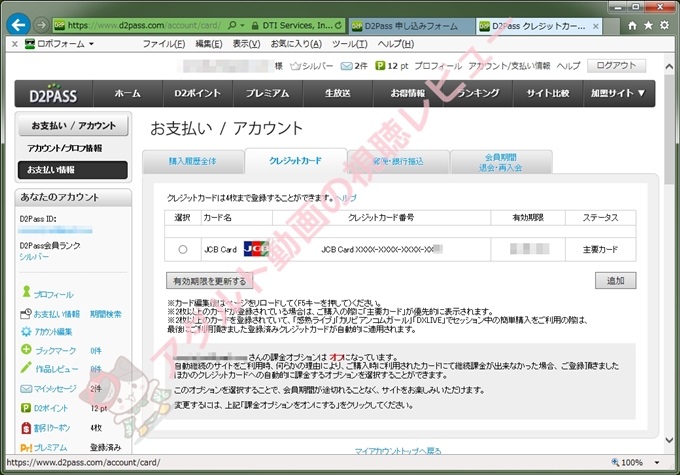Open the 100% zoom level dropdown arrow
680x475 pixels.
(657, 462)
